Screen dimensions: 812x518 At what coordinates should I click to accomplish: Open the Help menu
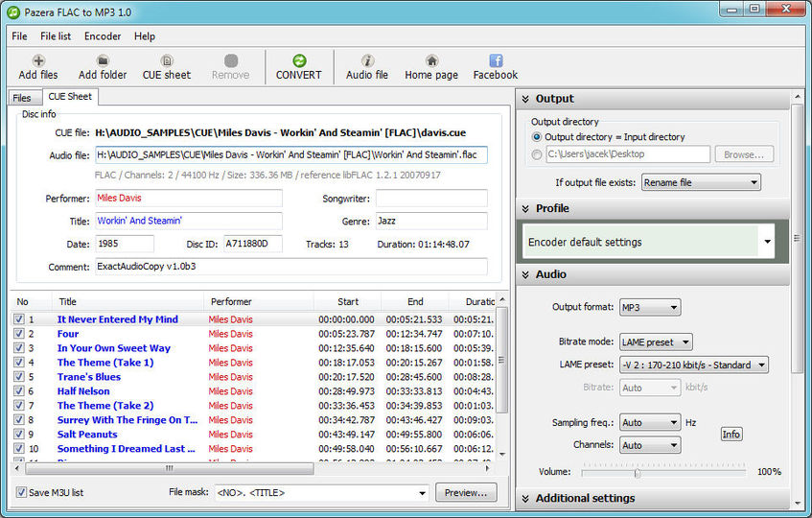click(x=145, y=36)
